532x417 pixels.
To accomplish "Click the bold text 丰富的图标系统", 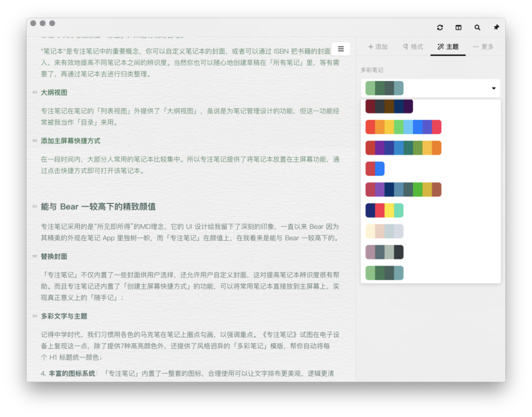I will 71,374.
